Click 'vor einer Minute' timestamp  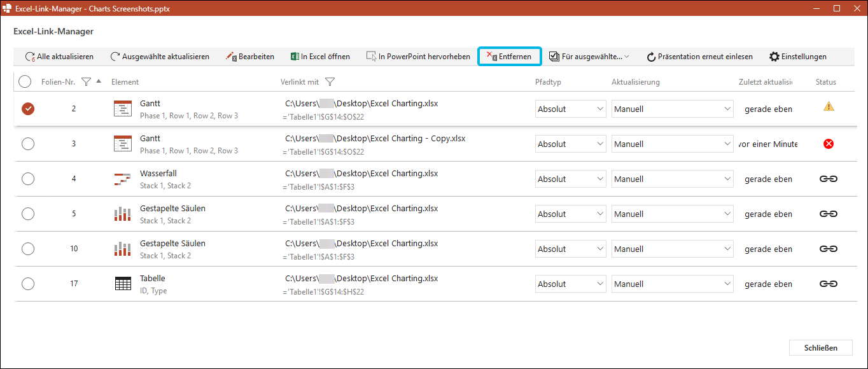click(767, 144)
